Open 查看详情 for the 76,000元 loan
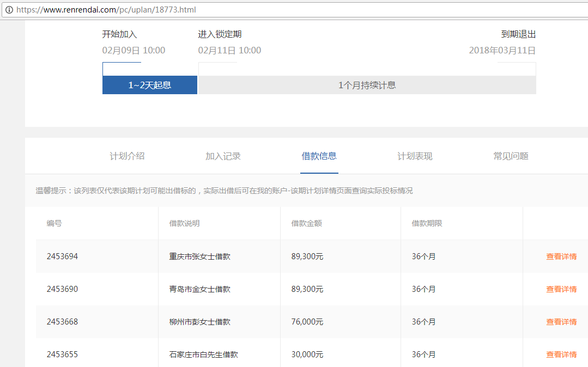Image resolution: width=588 pixels, height=367 pixels. [561, 322]
